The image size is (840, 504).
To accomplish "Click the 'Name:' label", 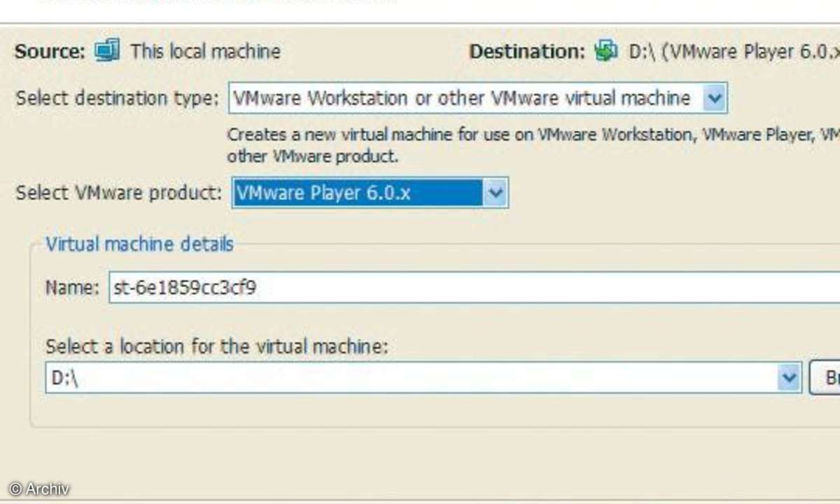I will click(72, 288).
